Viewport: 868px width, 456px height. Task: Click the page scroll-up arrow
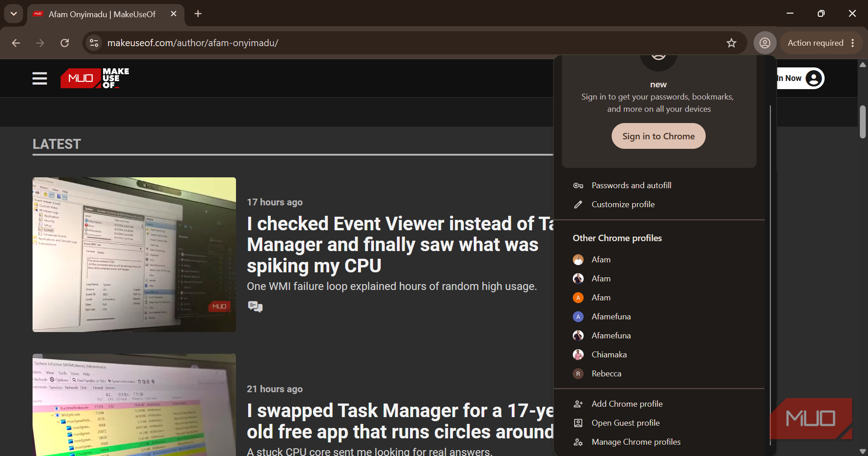click(863, 65)
